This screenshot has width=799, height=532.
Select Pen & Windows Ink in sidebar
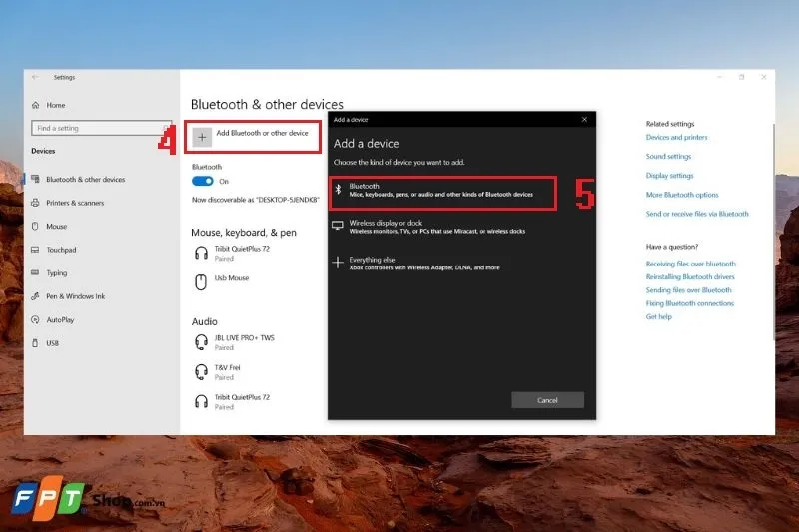pos(75,296)
